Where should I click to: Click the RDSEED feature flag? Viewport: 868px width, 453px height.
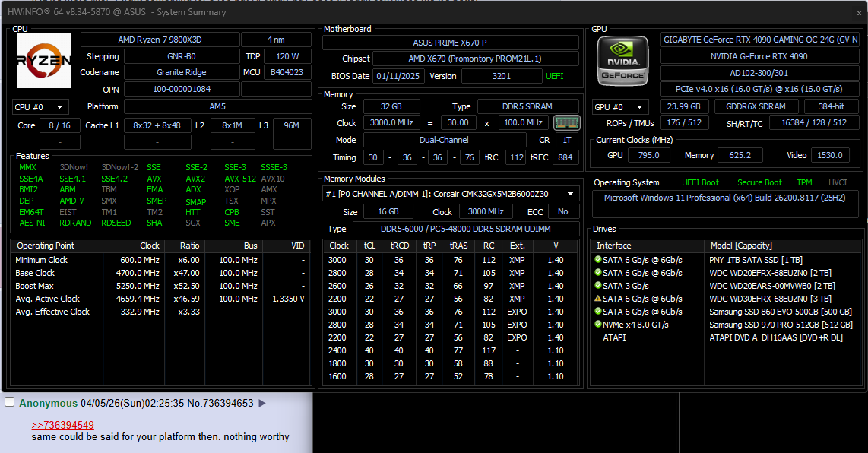[116, 223]
